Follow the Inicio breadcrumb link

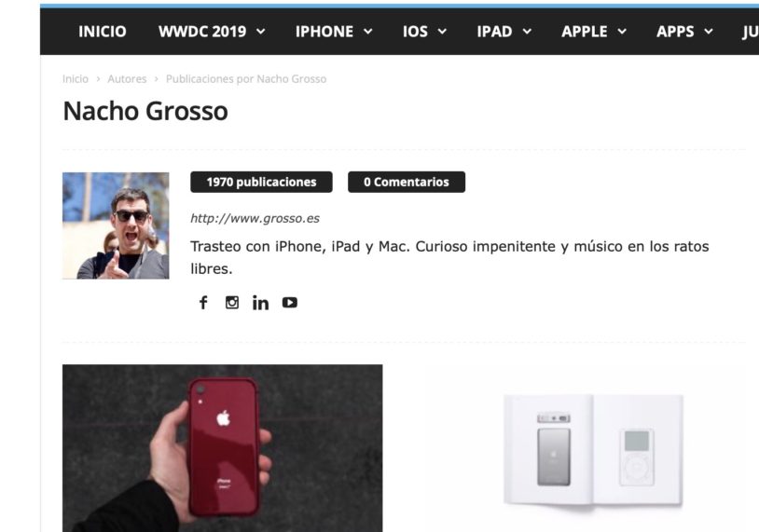(x=75, y=79)
